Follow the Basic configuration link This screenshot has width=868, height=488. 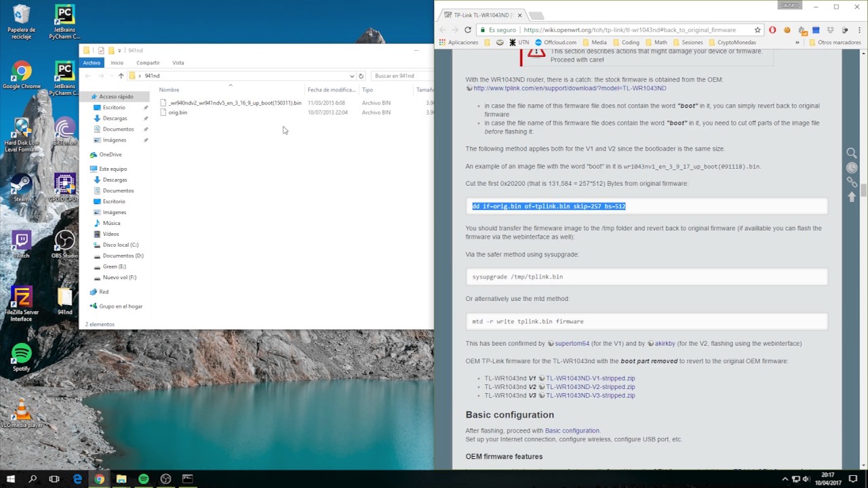tap(572, 431)
